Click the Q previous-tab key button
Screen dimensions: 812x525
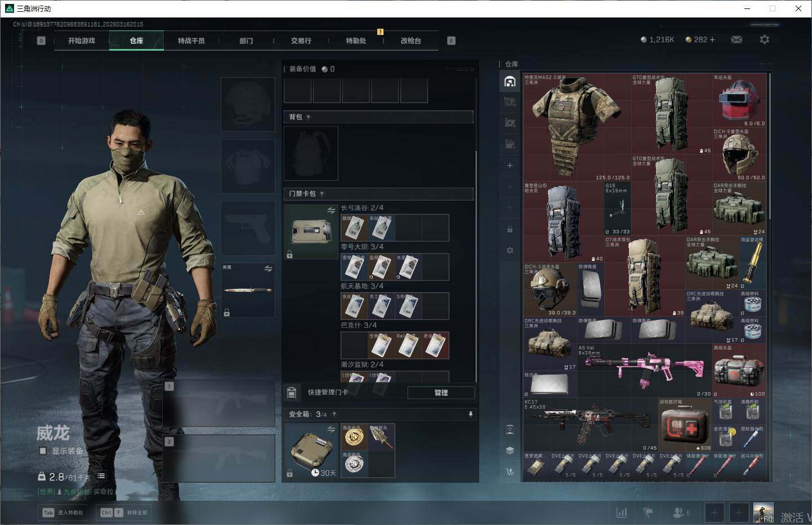41,41
